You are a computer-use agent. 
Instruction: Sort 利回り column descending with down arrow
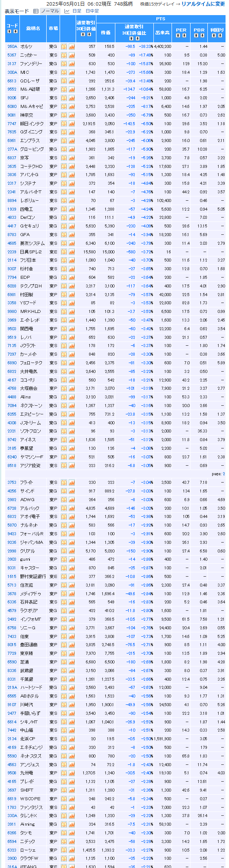click(x=219, y=36)
